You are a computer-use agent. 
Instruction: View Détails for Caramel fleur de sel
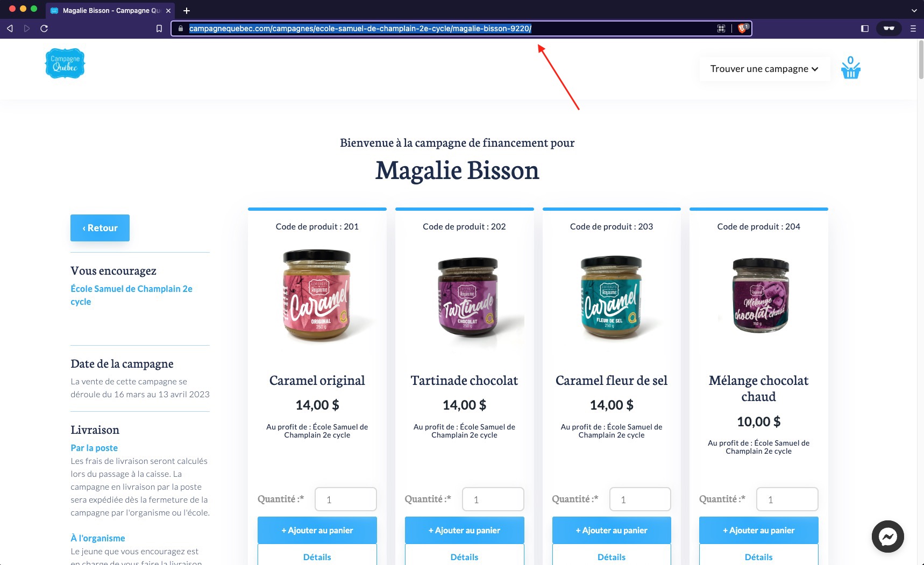point(612,556)
